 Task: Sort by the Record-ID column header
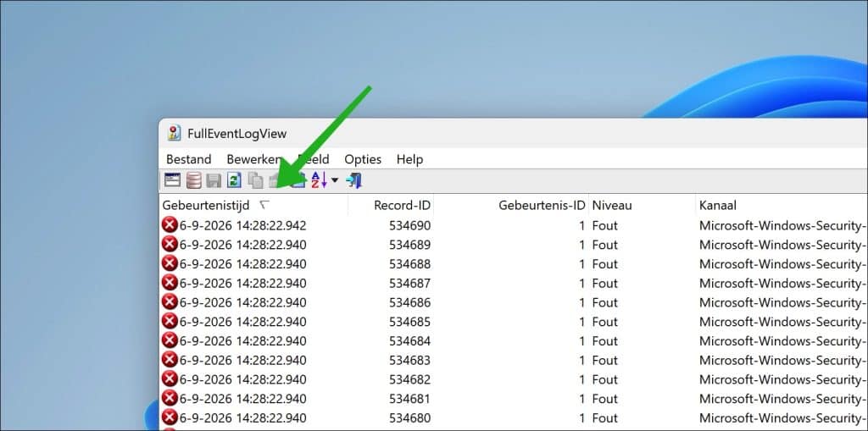pos(391,205)
